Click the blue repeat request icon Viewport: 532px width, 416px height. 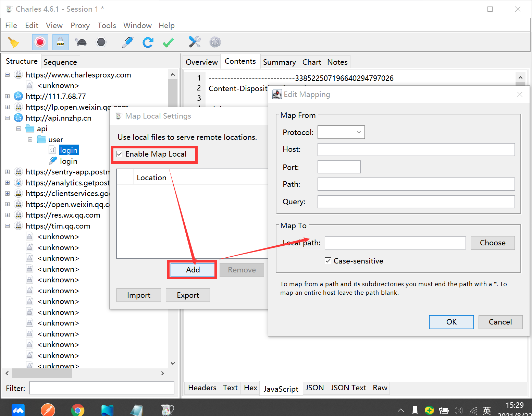tap(148, 42)
